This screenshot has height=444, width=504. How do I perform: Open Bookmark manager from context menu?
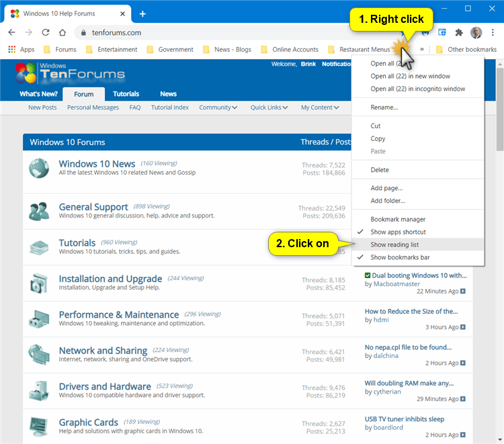(x=418, y=219)
